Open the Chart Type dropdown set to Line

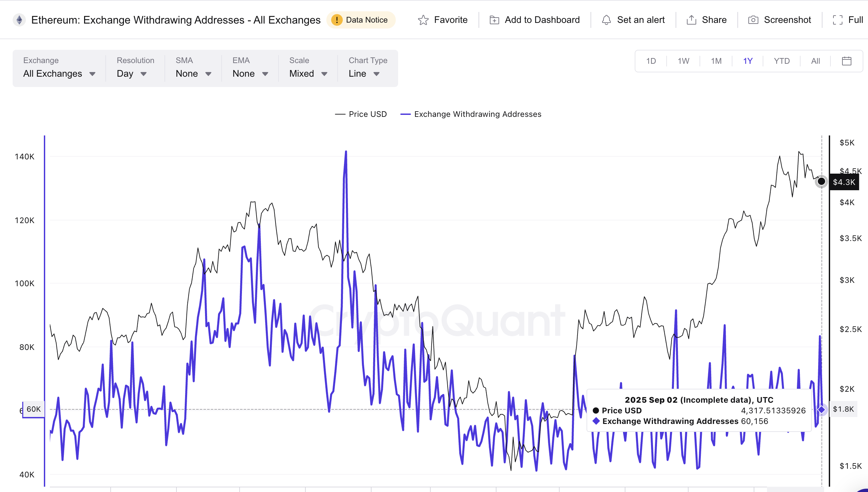(x=364, y=73)
